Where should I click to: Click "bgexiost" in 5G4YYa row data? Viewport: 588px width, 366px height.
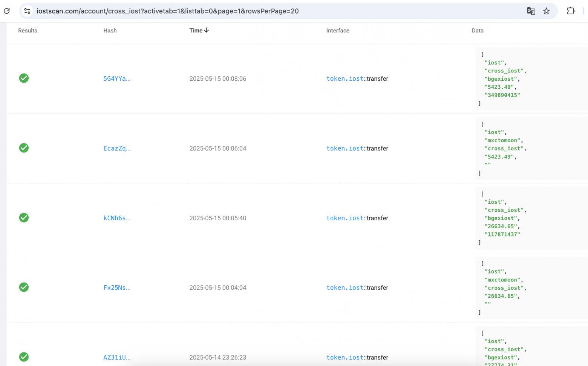point(501,79)
